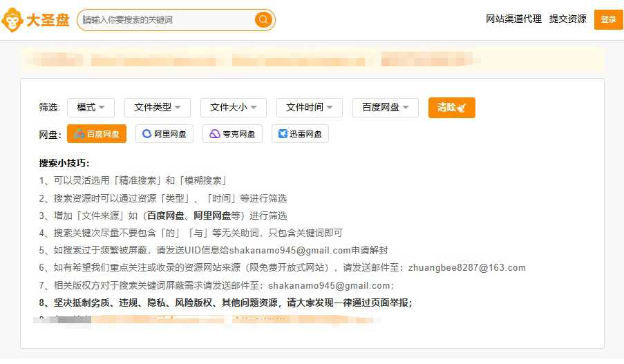Open the 模式 dropdown
The image size is (624, 364).
(x=91, y=108)
